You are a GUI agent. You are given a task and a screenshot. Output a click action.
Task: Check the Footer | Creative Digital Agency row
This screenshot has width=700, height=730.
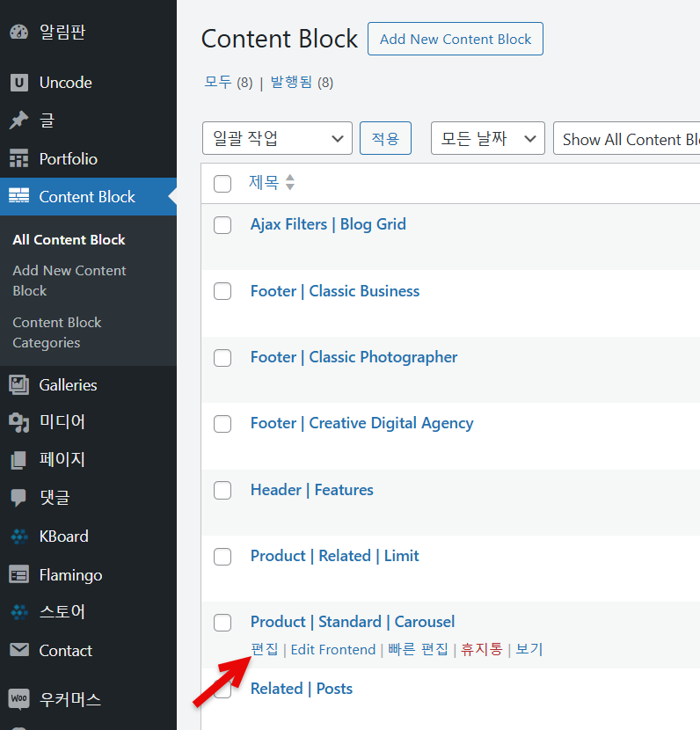click(222, 424)
